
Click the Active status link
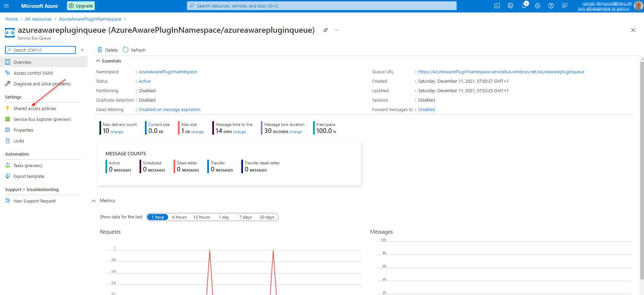(145, 81)
